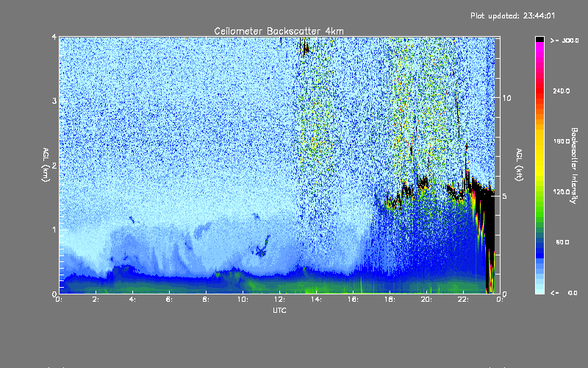Click the black top of the color scale
This screenshot has height=368, width=588.
[539, 39]
